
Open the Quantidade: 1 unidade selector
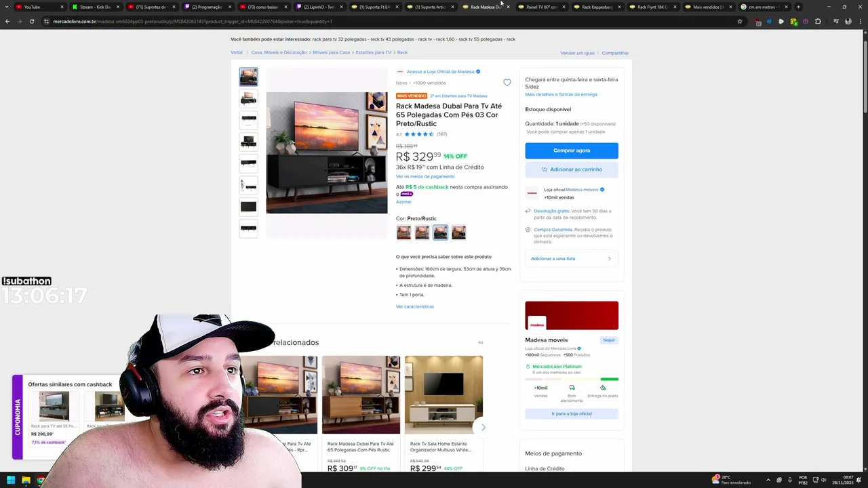(x=570, y=124)
